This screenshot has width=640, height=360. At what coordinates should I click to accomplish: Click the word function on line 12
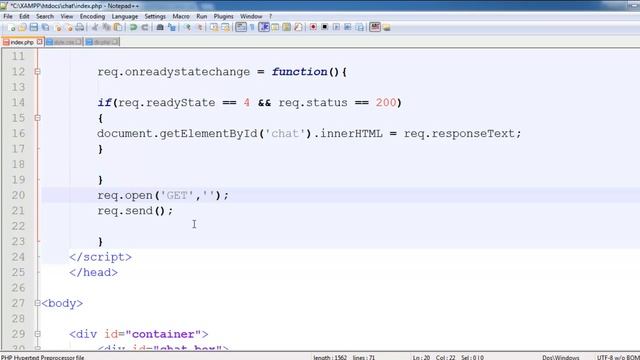tap(300, 71)
